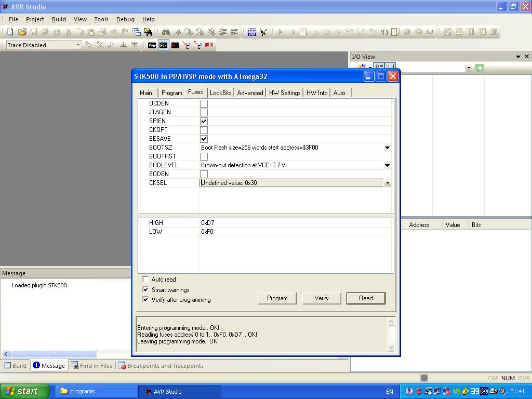Open the File menu
The width and height of the screenshot is (532, 399).
tap(13, 19)
